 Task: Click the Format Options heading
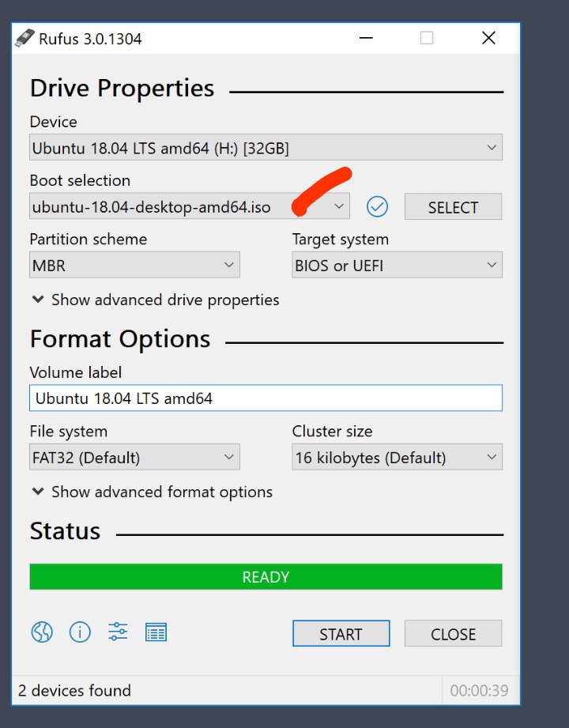click(120, 339)
